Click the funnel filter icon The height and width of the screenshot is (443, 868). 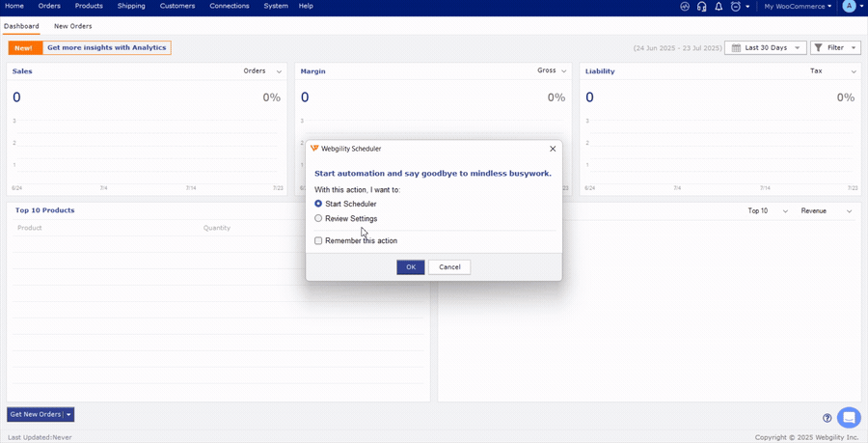(x=818, y=47)
